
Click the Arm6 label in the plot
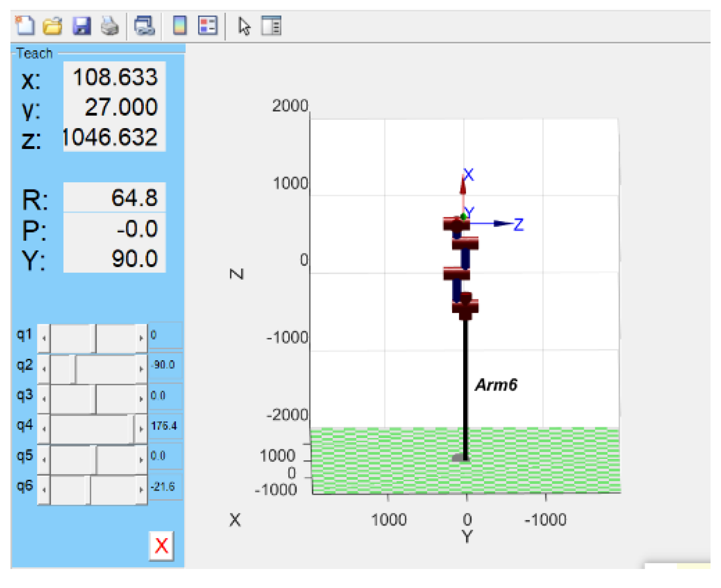[496, 385]
